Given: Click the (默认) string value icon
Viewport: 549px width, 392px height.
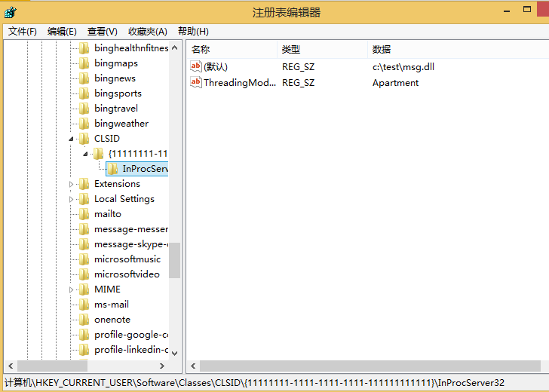Looking at the screenshot, I should coord(196,66).
